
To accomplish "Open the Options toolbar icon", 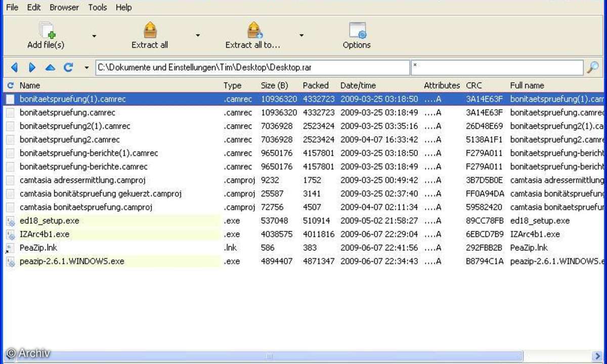I will (357, 30).
